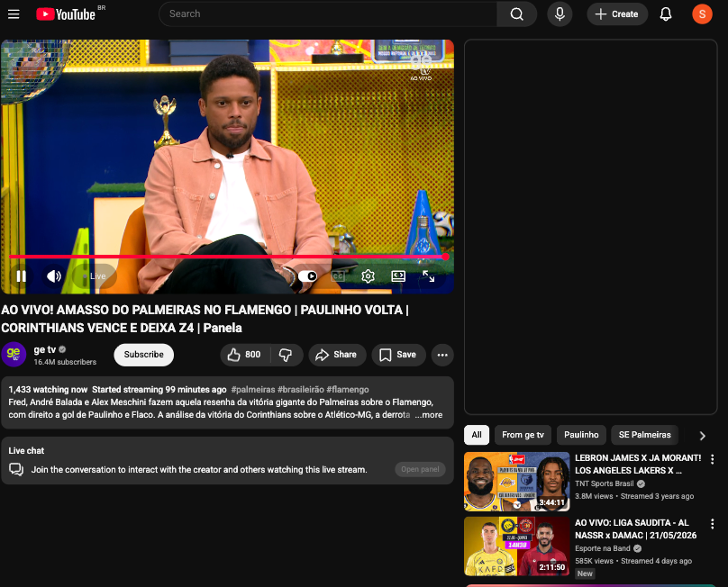The width and height of the screenshot is (728, 587).
Task: Like the video with 800 likes
Action: [x=244, y=355]
